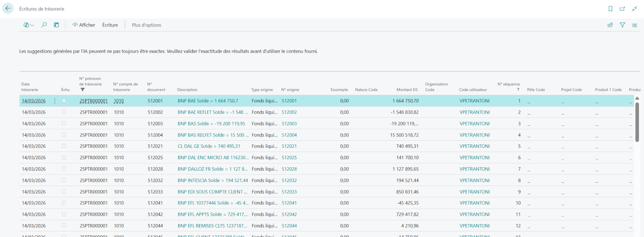This screenshot has width=644, height=237.
Task: Open Plus d'options menu
Action: 147,25
